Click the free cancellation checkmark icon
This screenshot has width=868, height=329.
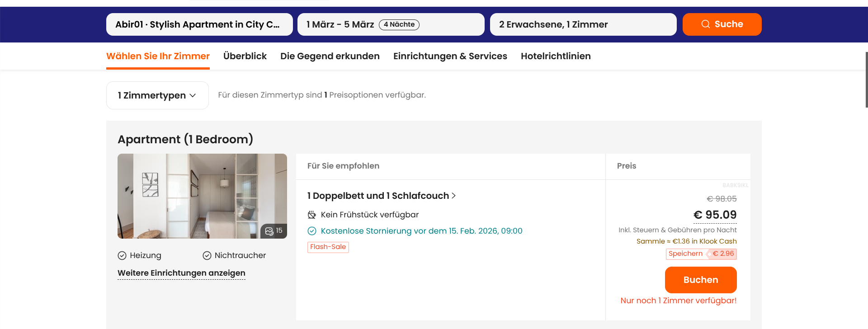click(x=312, y=231)
